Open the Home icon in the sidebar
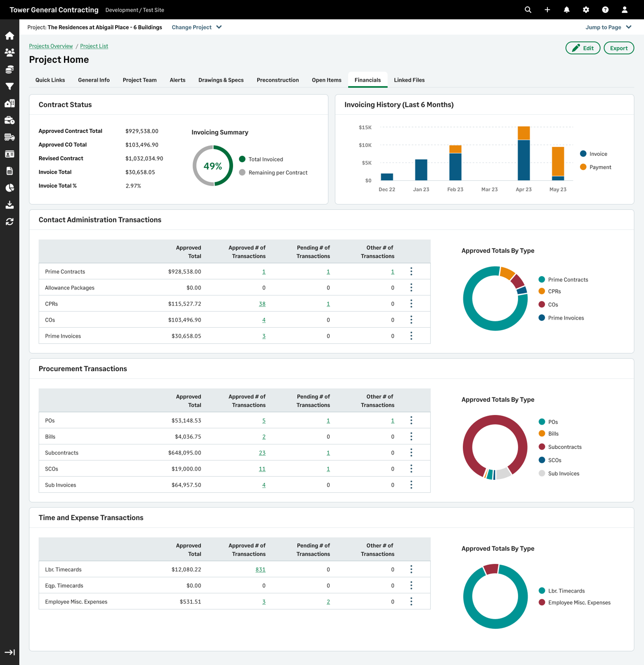644x665 pixels. pos(10,36)
